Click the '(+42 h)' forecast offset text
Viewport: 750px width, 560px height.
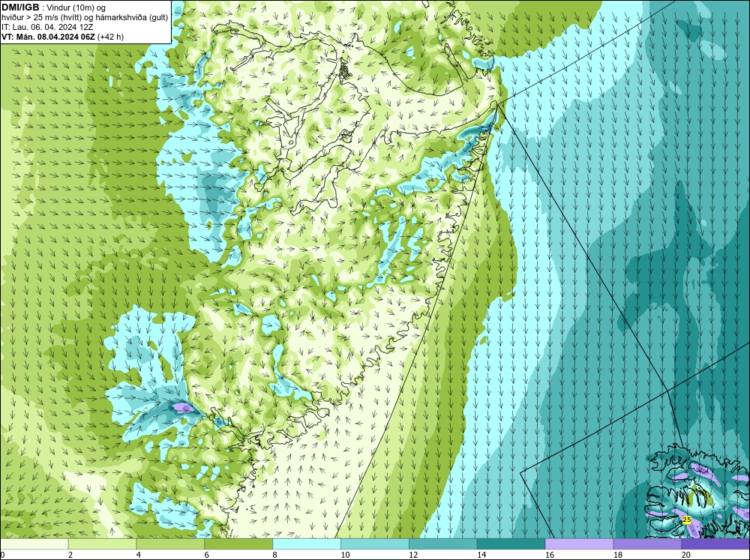pos(110,37)
